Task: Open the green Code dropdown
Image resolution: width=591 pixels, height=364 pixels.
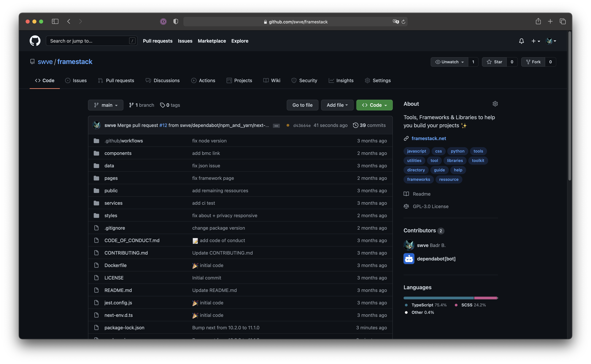Action: (374, 105)
